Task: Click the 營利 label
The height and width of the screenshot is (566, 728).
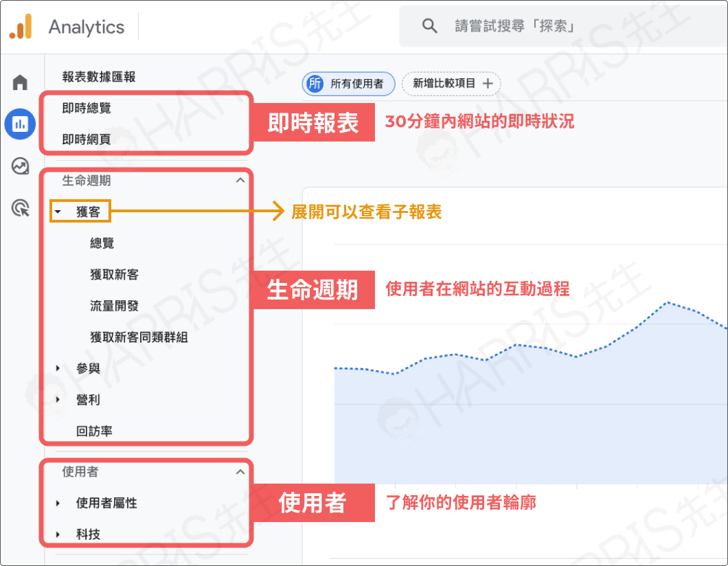Action: point(88,399)
